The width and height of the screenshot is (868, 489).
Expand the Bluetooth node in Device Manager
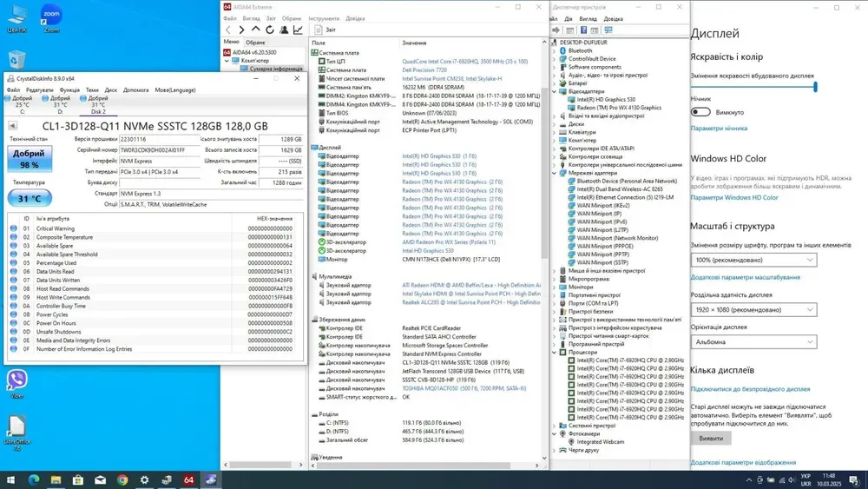click(x=556, y=50)
